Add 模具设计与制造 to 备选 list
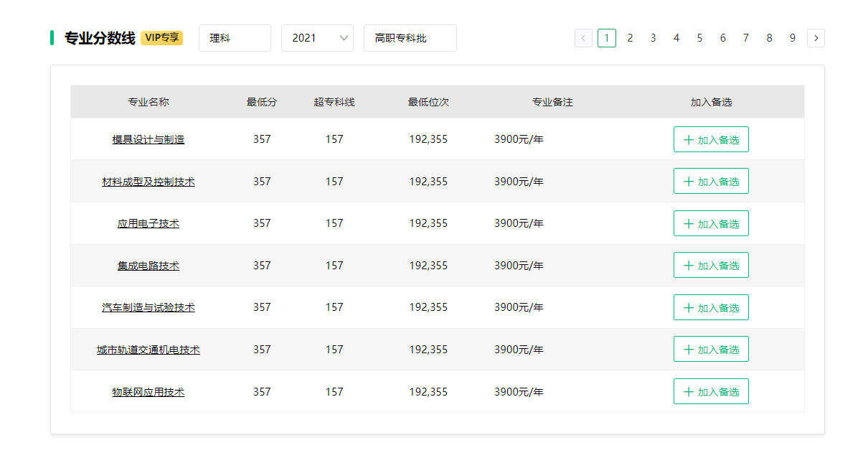This screenshot has width=868, height=453. [711, 139]
